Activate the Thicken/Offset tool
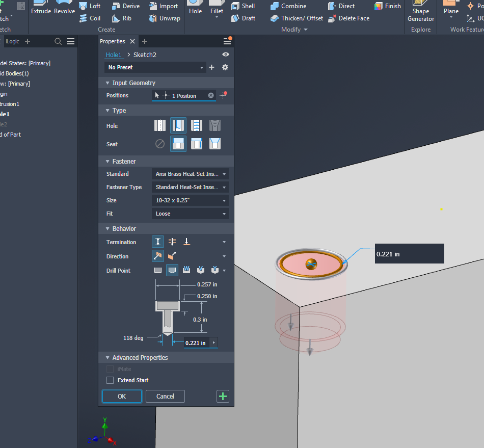 click(297, 18)
